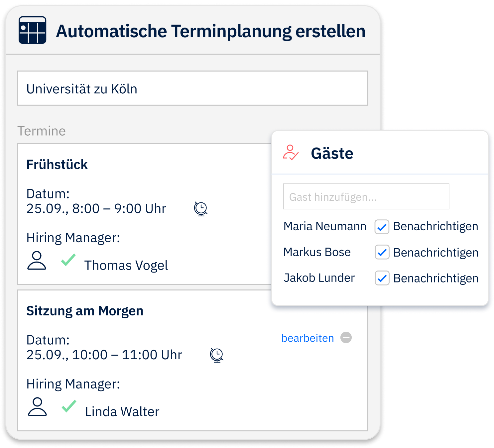The width and height of the screenshot is (494, 448).
Task: Click the timezone clock icon for Sitzung am Morgen
Action: coord(217,355)
